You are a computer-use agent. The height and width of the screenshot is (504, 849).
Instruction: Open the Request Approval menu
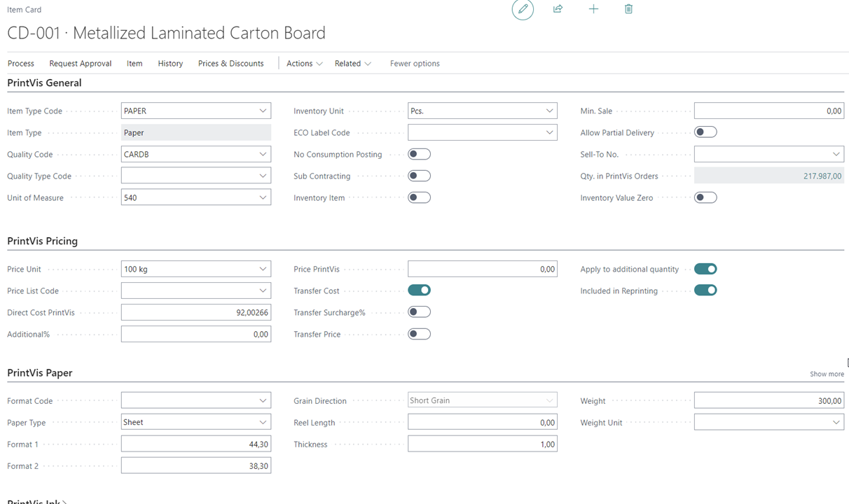coord(81,63)
